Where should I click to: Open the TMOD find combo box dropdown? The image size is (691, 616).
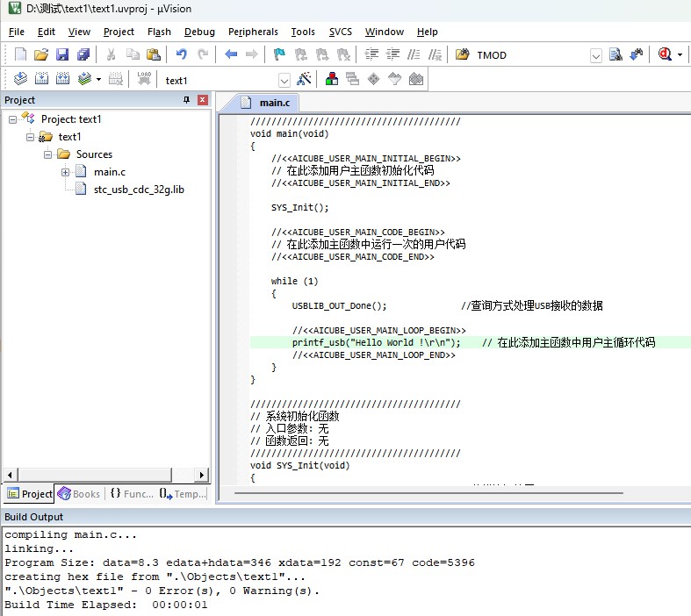click(596, 55)
